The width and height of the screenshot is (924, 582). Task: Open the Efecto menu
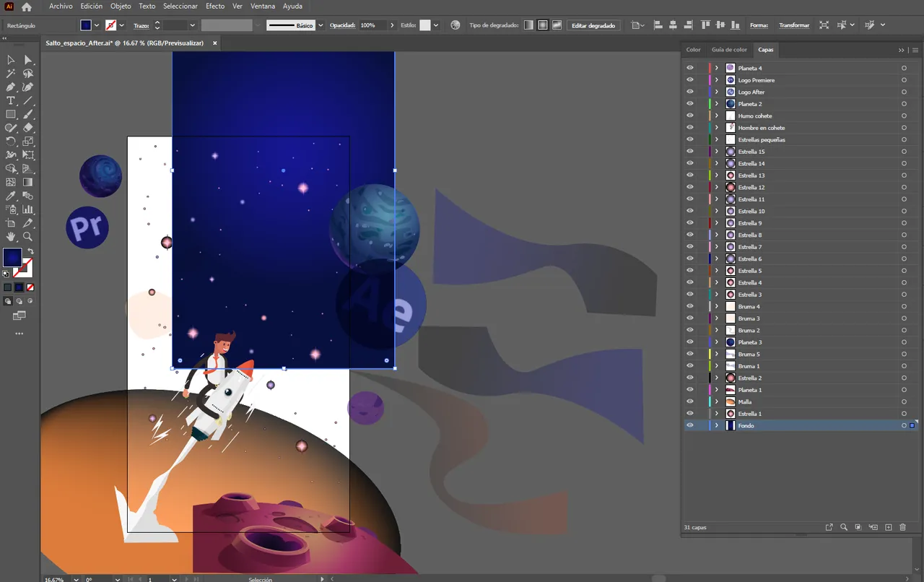click(x=215, y=6)
